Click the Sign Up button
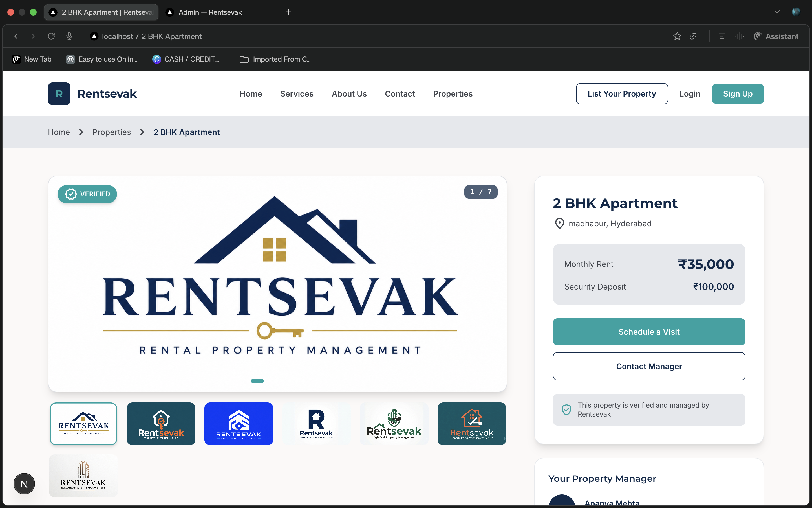The image size is (812, 508). click(738, 94)
